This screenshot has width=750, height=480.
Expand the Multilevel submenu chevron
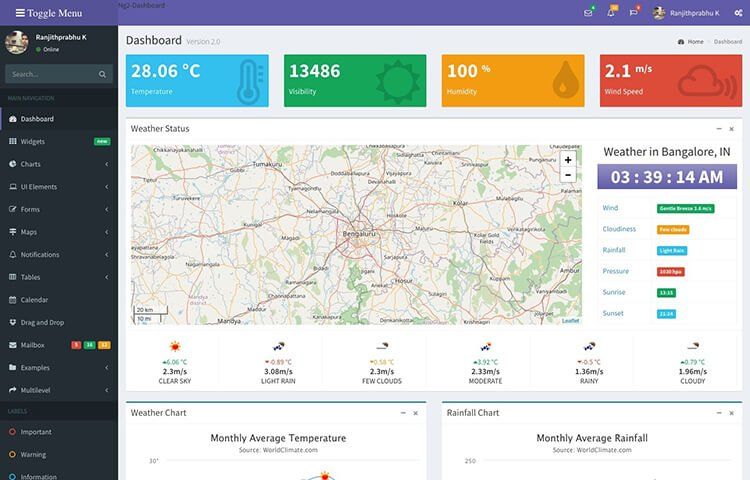(107, 390)
